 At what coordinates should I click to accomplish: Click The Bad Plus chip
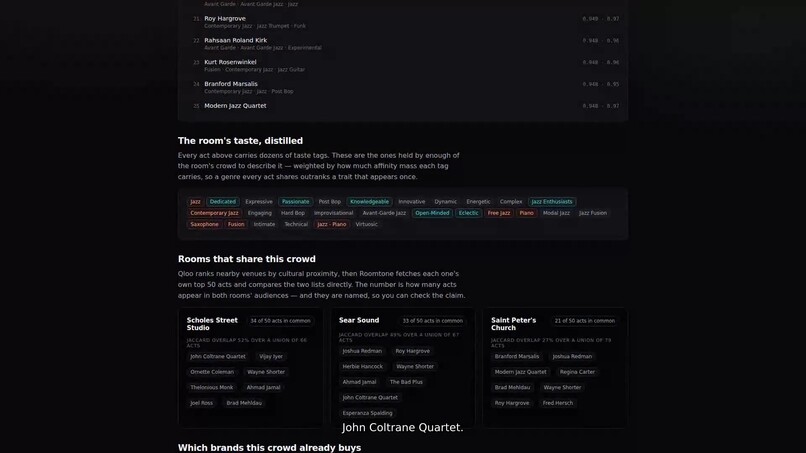coord(406,382)
